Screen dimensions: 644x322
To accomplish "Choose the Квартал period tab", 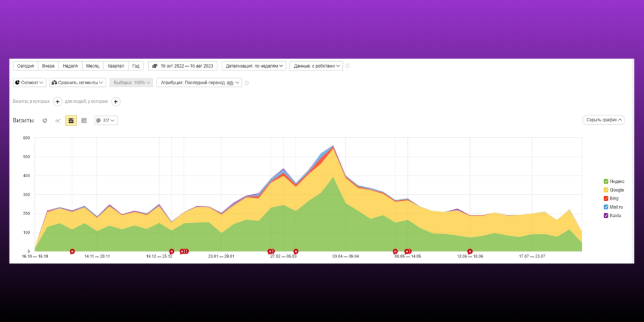I will coord(116,66).
